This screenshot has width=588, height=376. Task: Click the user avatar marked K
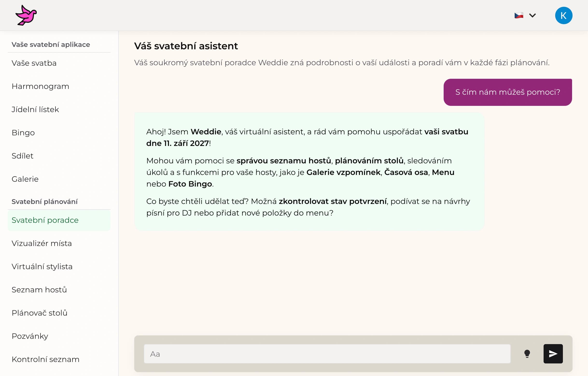pos(564,15)
